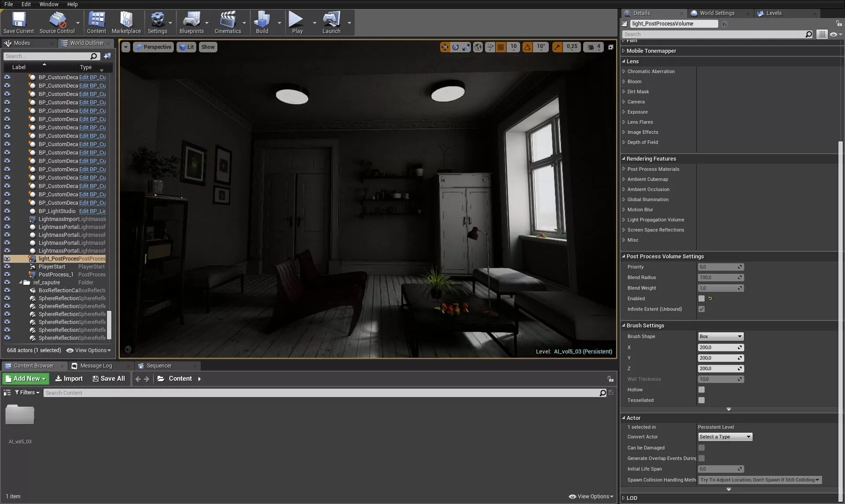Open Convert Actor Select a Type dropdown
The height and width of the screenshot is (504, 845).
pyautogui.click(x=725, y=437)
